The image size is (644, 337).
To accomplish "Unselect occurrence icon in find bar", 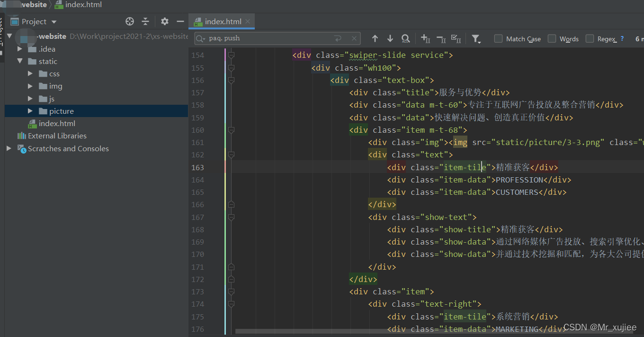I will 441,39.
